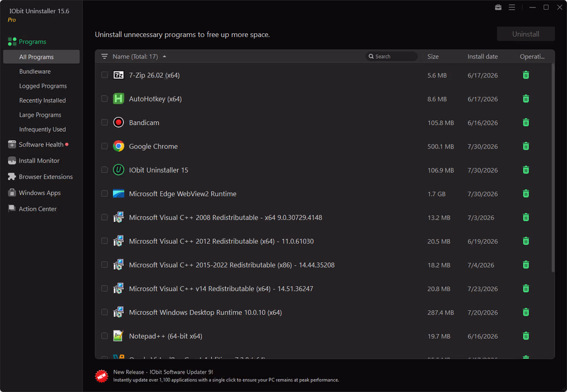The width and height of the screenshot is (567, 392).
Task: Open the IObit Software Updater 9 release link
Action: click(163, 372)
